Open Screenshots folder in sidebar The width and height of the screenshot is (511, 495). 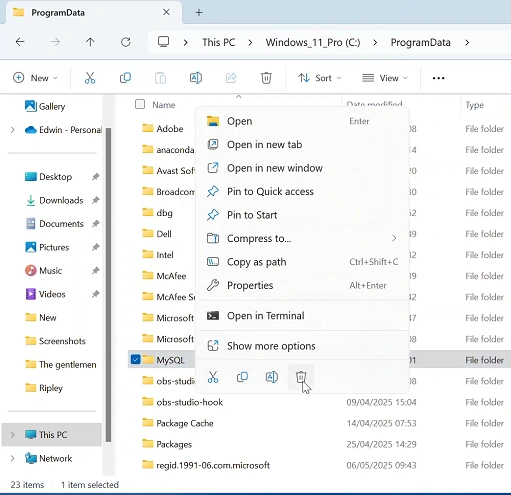click(55, 341)
